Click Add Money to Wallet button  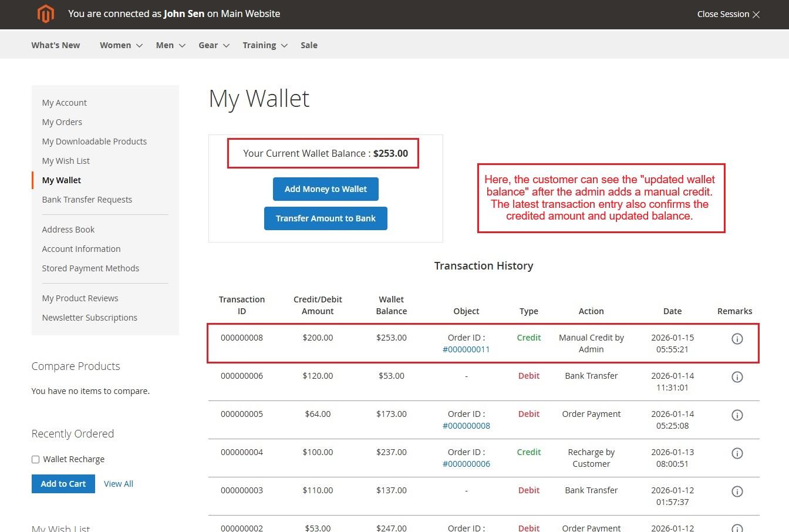325,189
